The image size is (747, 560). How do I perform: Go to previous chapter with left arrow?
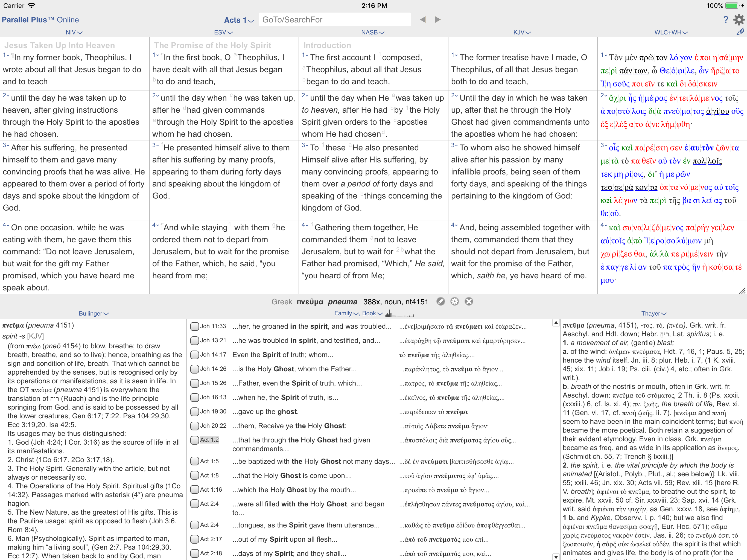coord(423,20)
